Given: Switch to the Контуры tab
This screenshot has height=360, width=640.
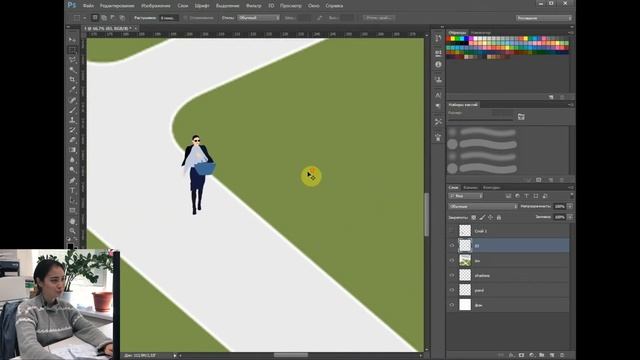Looking at the screenshot, I should 491,187.
